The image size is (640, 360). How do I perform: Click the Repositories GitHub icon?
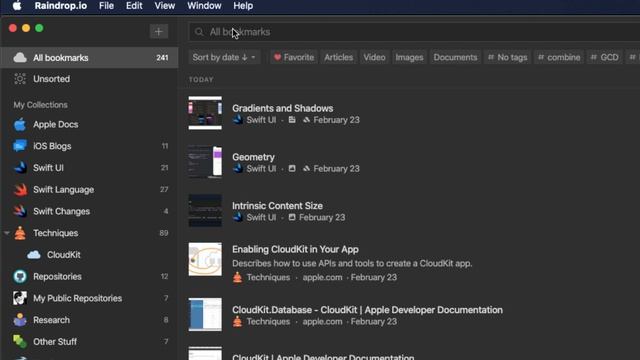coord(20,276)
